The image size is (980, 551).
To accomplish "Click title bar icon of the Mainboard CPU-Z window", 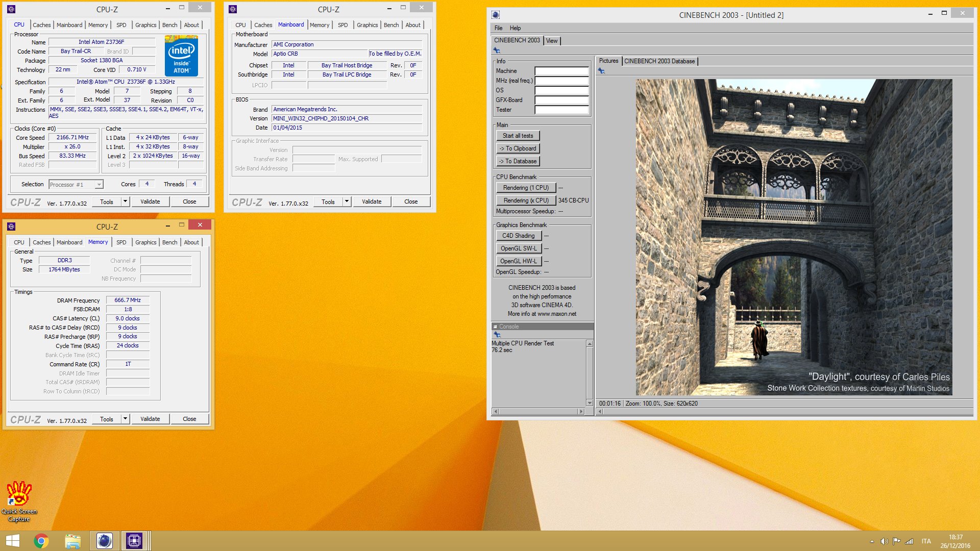I will (x=233, y=9).
